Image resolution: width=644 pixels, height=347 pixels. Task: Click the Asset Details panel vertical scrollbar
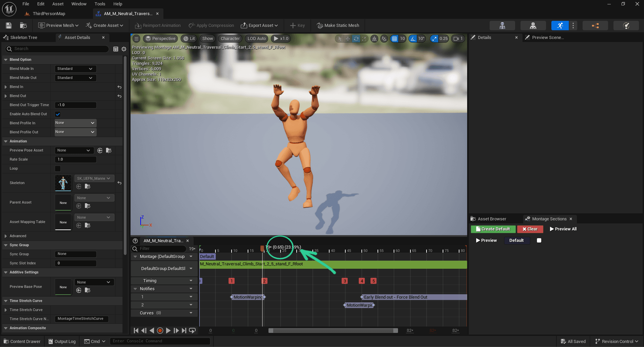pos(125,155)
